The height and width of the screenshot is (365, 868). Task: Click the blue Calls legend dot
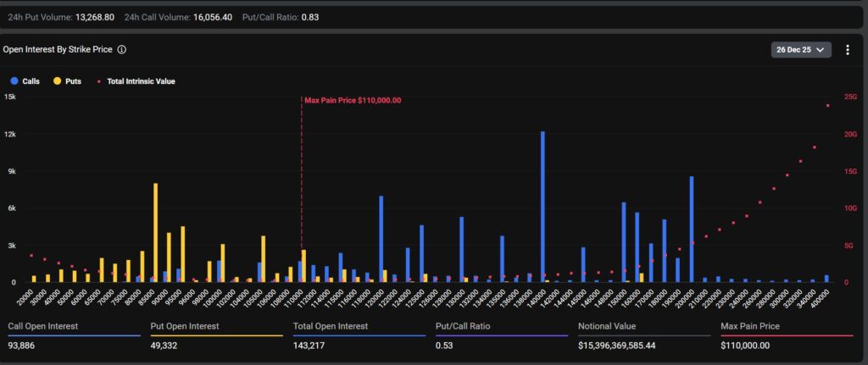[14, 81]
